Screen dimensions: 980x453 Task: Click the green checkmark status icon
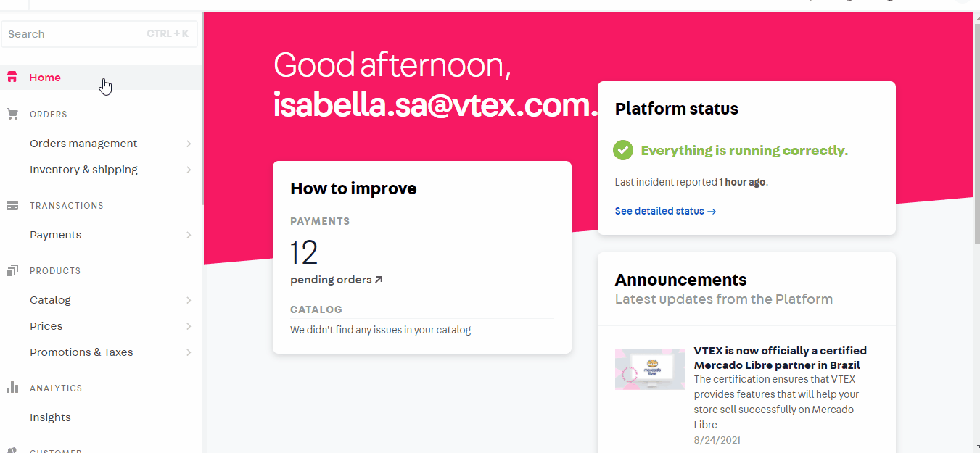[623, 151]
